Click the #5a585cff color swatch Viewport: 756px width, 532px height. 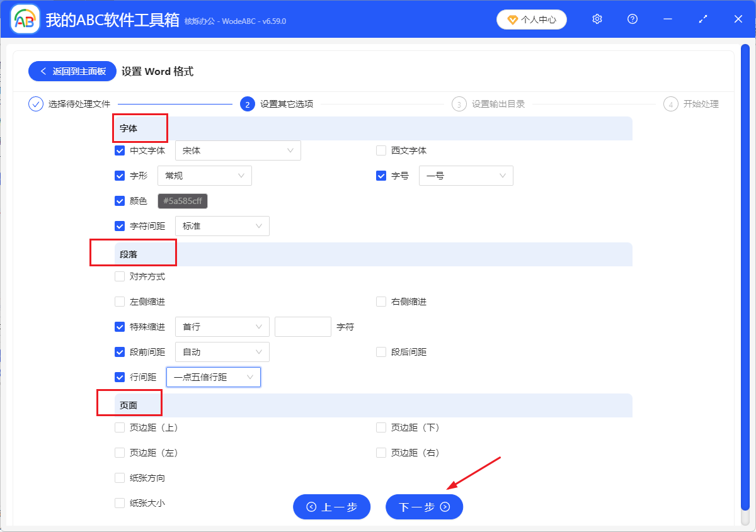point(182,200)
